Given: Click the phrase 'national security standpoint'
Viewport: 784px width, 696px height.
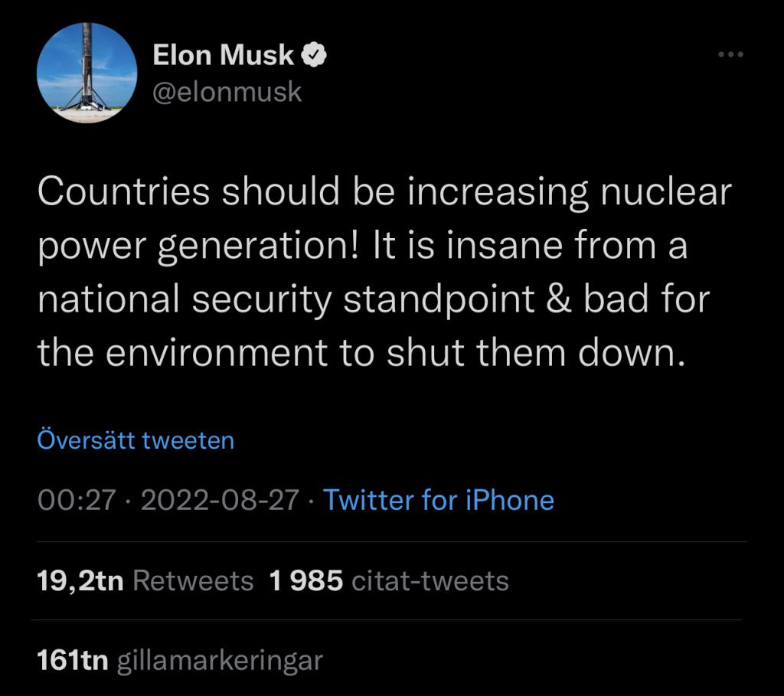Looking at the screenshot, I should [286, 300].
